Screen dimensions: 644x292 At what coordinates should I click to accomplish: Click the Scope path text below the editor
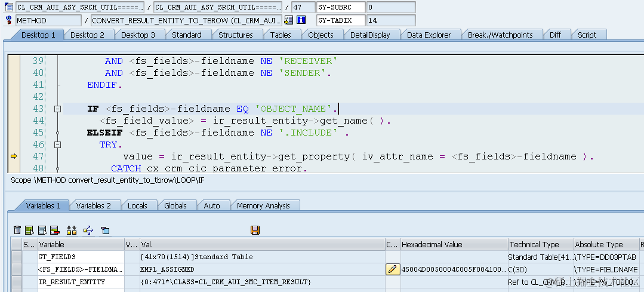(107, 180)
